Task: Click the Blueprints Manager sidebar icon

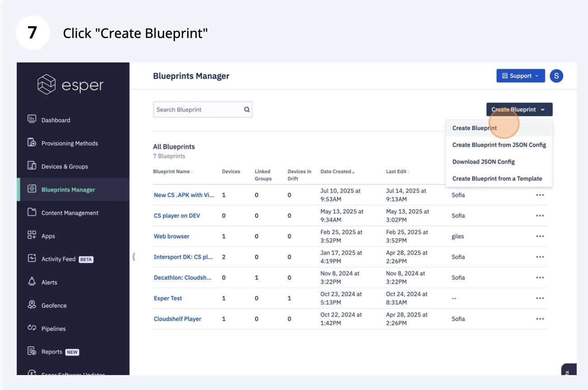Action: [32, 189]
